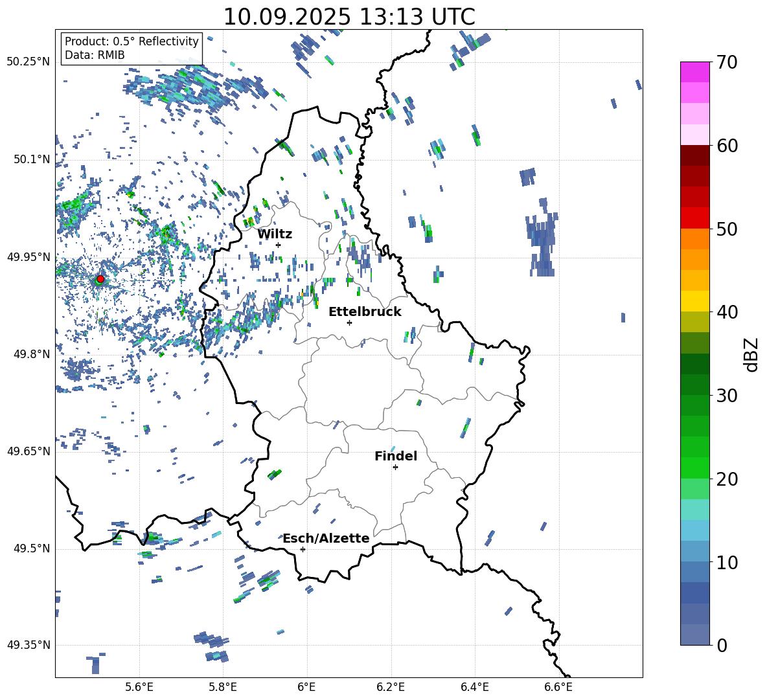
Task: Click the 6.2°E longitude label
Action: 391,688
